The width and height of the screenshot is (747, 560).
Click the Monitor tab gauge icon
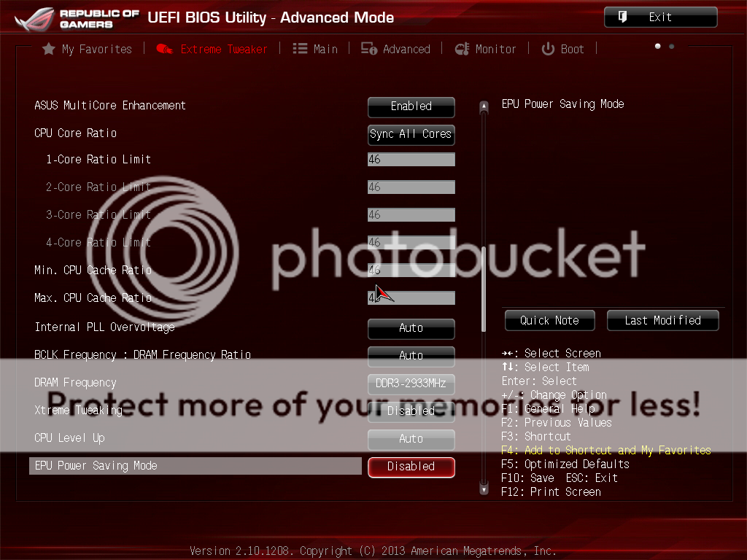pos(462,50)
